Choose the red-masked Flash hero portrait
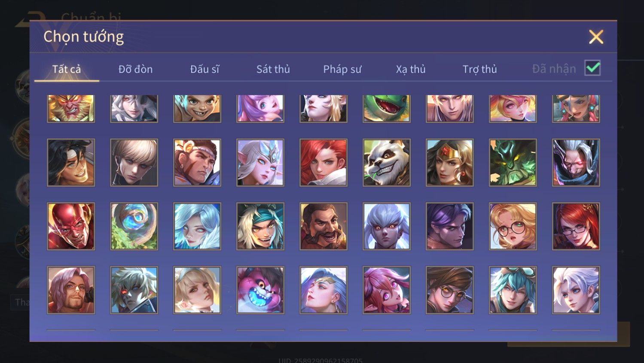Image resolution: width=644 pixels, height=363 pixels. (71, 226)
